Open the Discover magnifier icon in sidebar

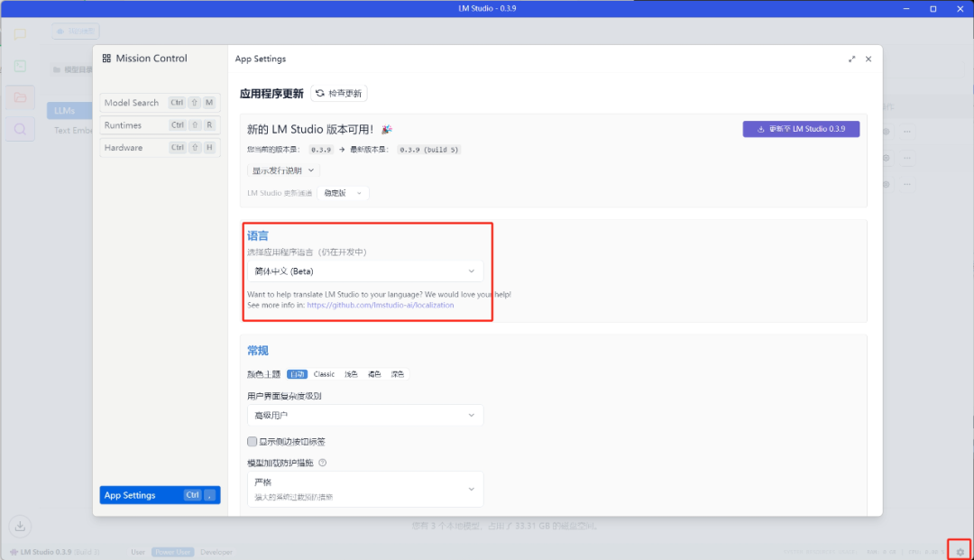click(20, 129)
